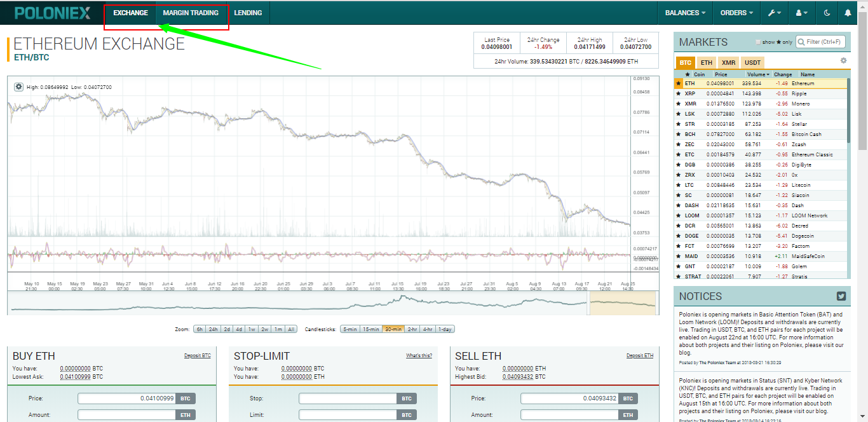This screenshot has width=868, height=422.
Task: Sort markets by Name column
Action: click(x=807, y=74)
